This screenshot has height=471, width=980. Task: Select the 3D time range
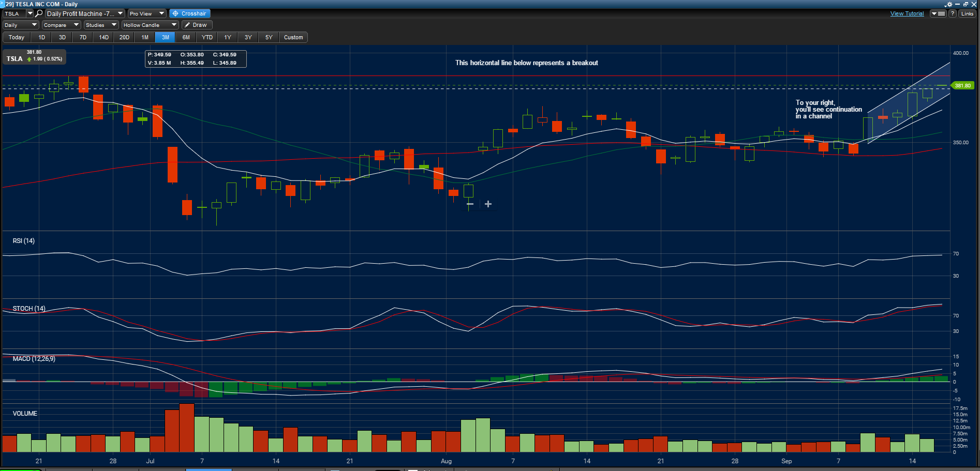(x=62, y=37)
